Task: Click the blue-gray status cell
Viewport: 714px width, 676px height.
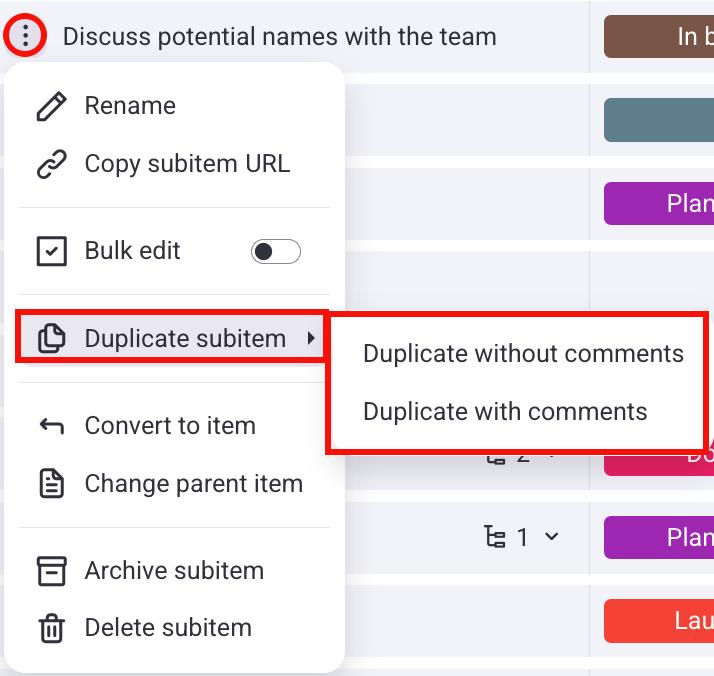Action: [x=658, y=120]
